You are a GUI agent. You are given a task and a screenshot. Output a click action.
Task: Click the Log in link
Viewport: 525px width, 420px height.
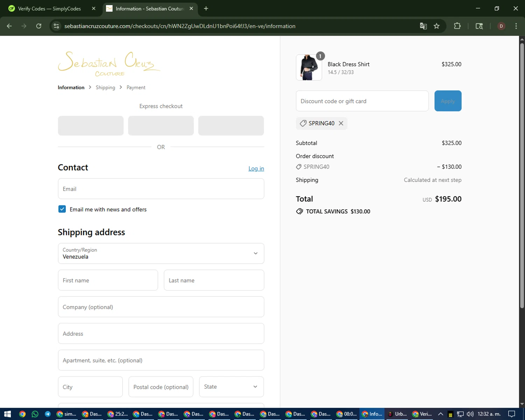point(256,168)
